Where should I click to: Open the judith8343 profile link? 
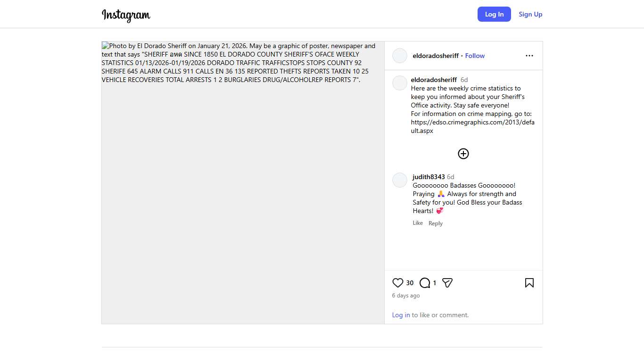pyautogui.click(x=429, y=177)
